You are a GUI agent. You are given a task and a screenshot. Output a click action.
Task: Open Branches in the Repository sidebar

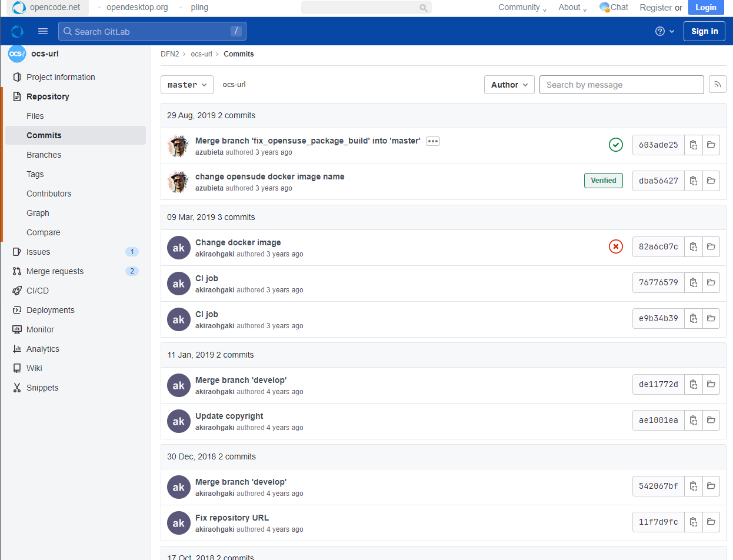(x=44, y=155)
